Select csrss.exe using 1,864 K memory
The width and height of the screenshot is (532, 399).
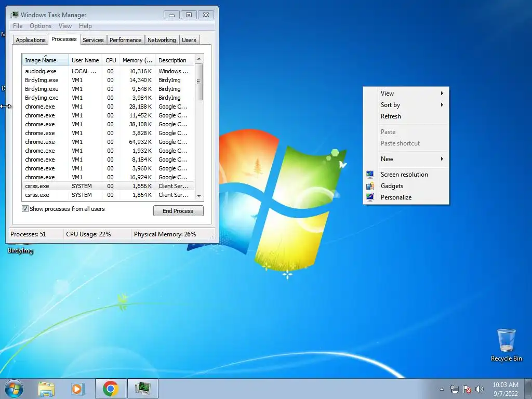coord(108,195)
